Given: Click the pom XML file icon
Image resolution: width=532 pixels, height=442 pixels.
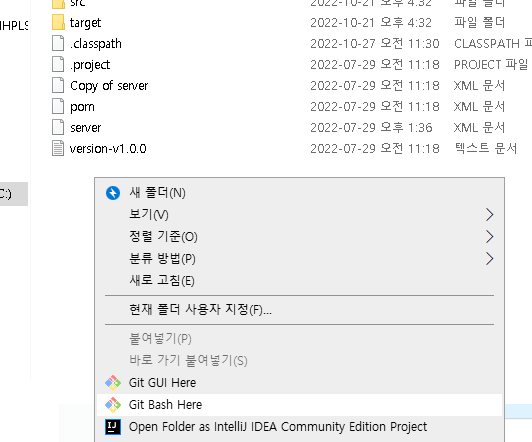Looking at the screenshot, I should [x=58, y=107].
